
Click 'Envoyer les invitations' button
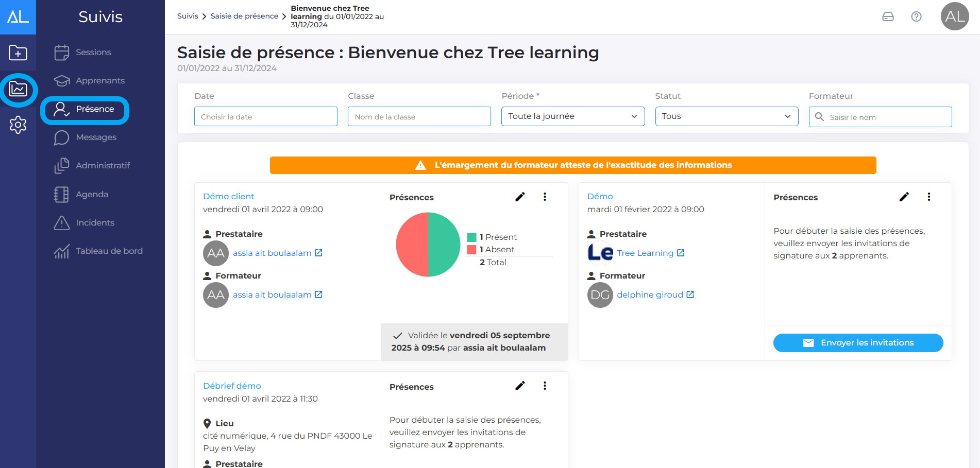tap(858, 343)
